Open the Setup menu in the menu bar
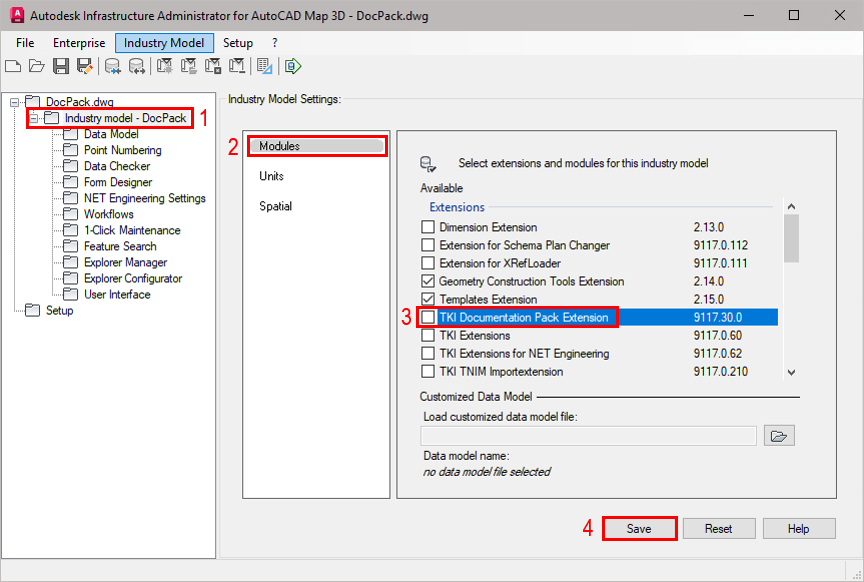Screen dimensions: 864x582 click(x=237, y=43)
